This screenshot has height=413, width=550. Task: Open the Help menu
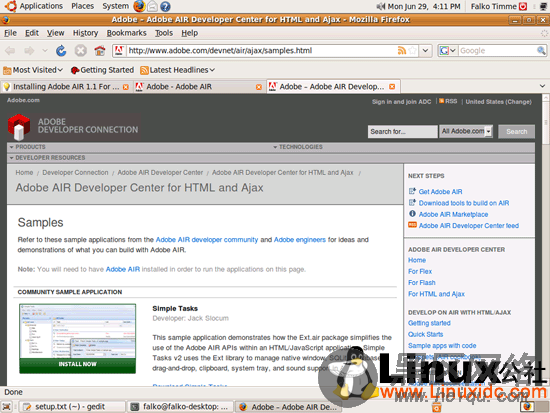pos(189,33)
